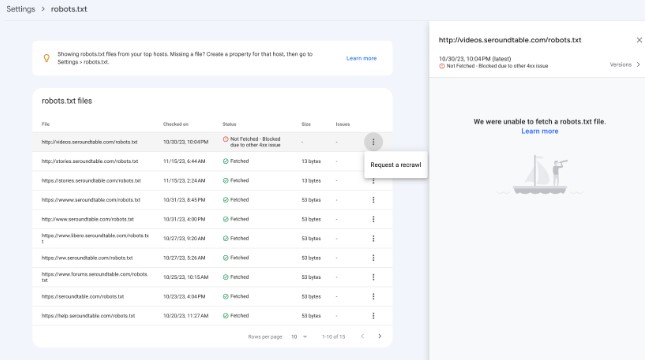Open Learn more under unable to fetch message

540,131
